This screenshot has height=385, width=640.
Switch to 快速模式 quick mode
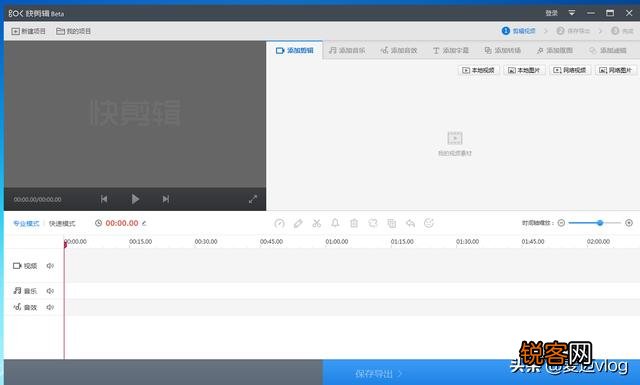tap(62, 223)
